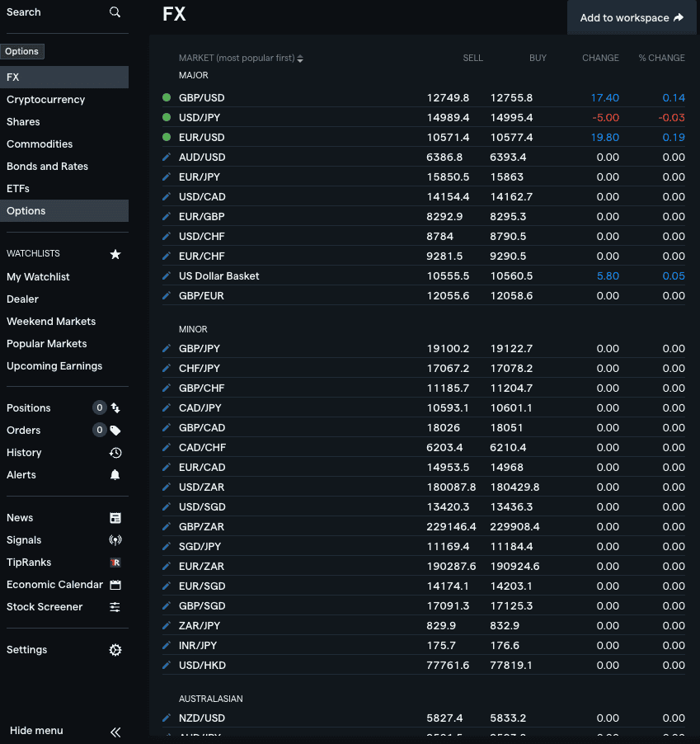Click the Orders tag icon

tap(115, 431)
